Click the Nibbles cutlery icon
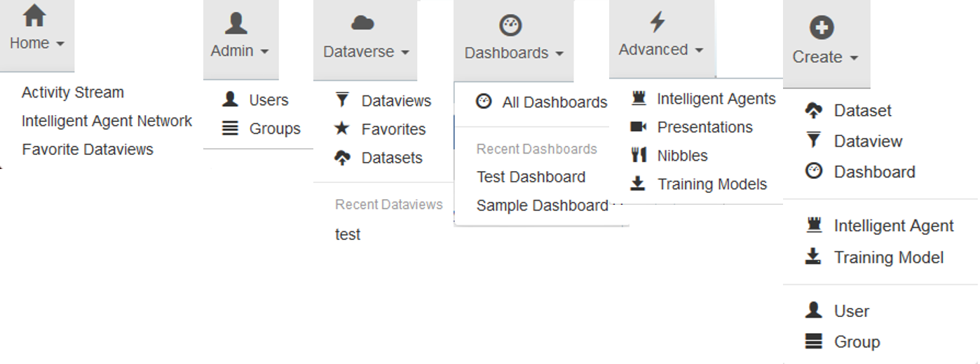The image size is (980, 364). click(638, 156)
